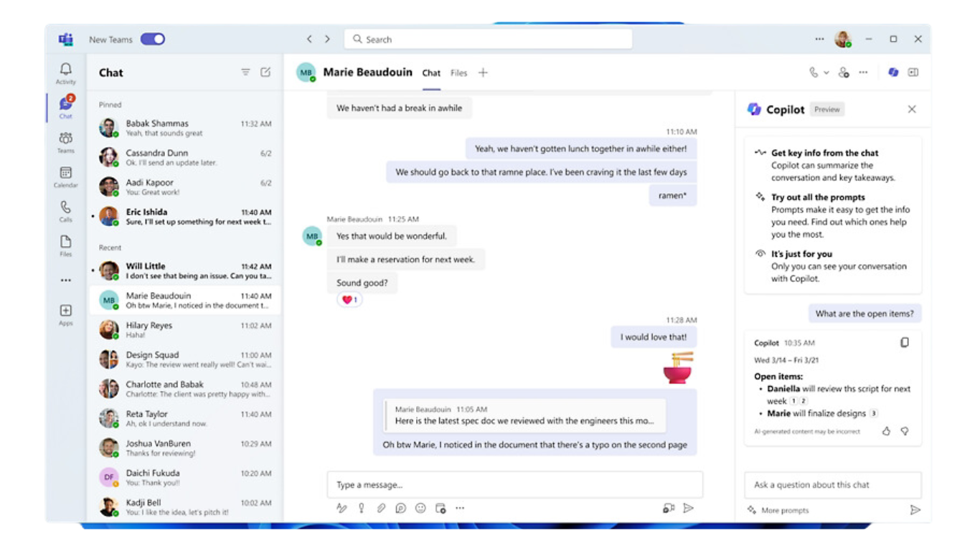Open citation 1 in Copilot answer
This screenshot has width=980, height=551.
click(x=794, y=401)
